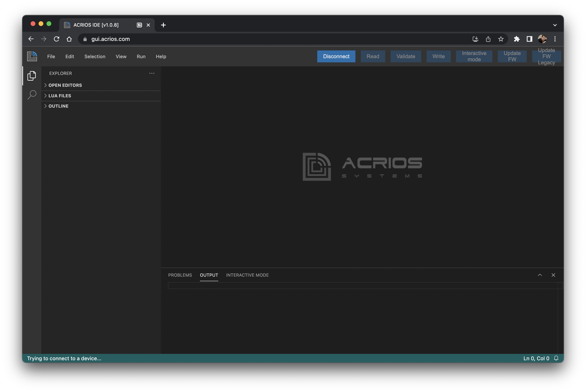Open tab search dropdown chevron
This screenshot has width=586, height=392.
pos(555,25)
